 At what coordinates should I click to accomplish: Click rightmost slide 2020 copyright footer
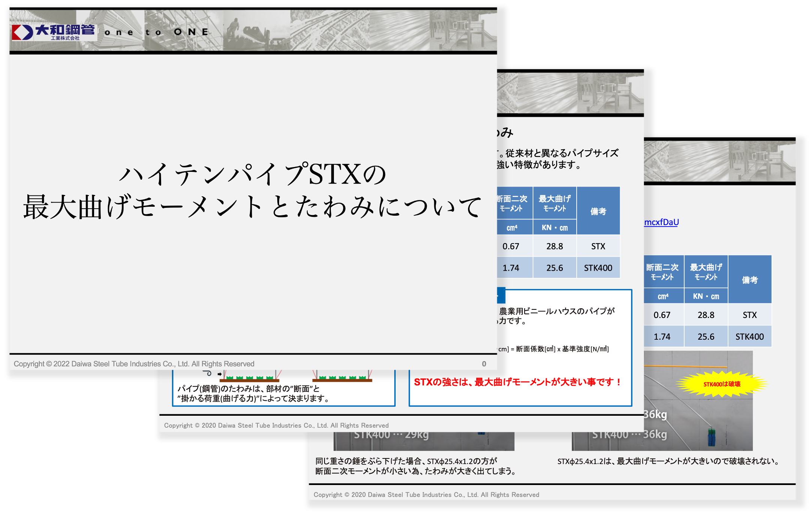pyautogui.click(x=426, y=495)
